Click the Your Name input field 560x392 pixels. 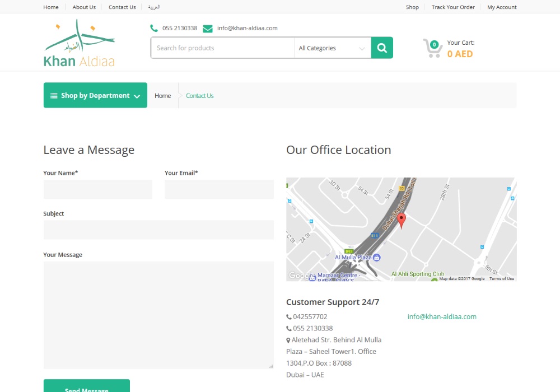pos(98,189)
